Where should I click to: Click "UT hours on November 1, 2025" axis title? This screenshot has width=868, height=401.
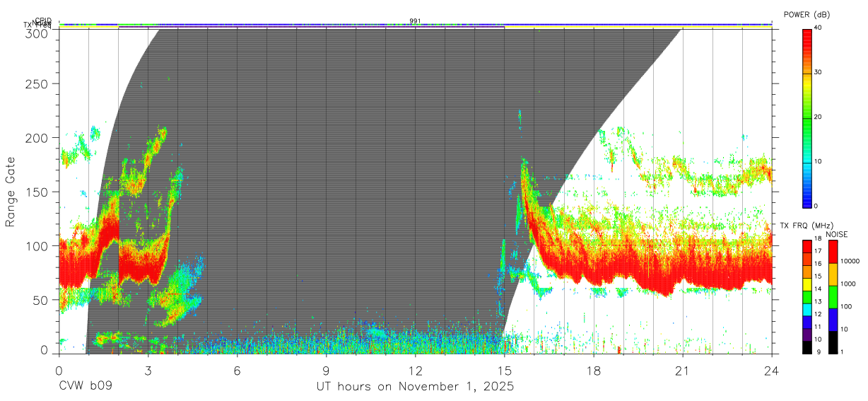415,388
